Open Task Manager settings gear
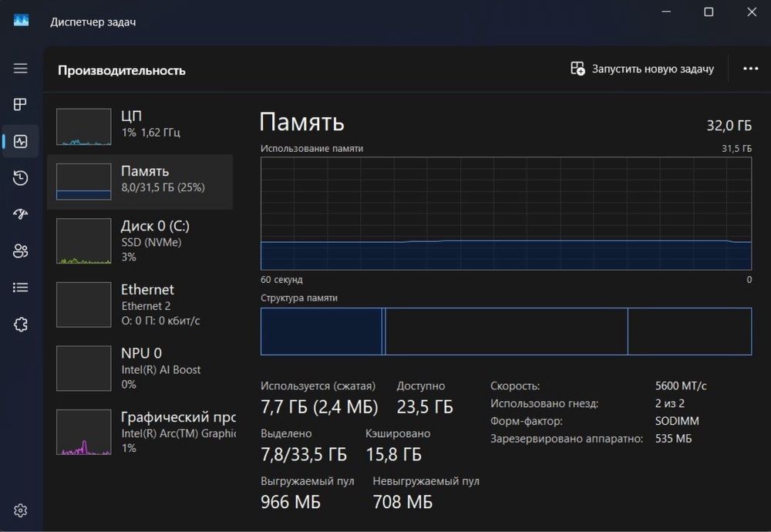The height and width of the screenshot is (532, 771). click(20, 510)
